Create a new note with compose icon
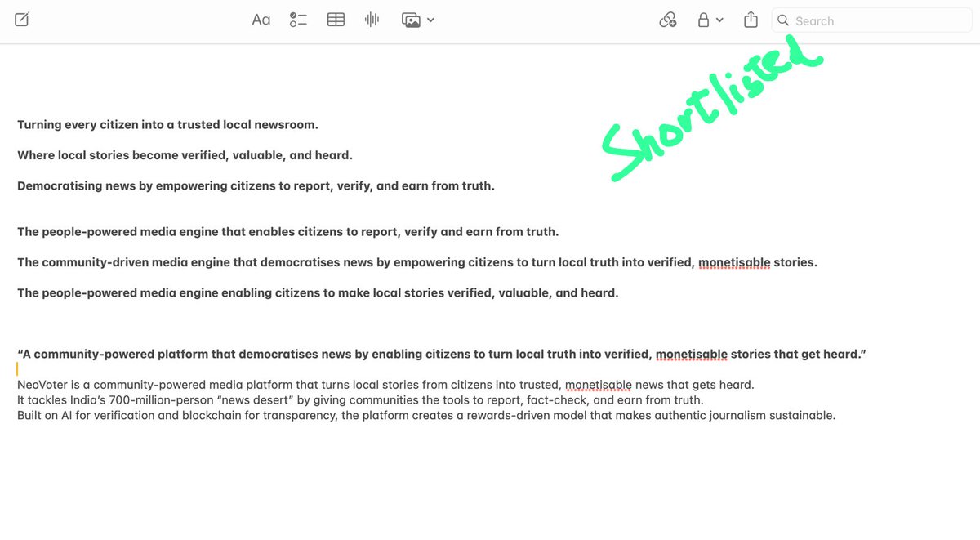 22,20
